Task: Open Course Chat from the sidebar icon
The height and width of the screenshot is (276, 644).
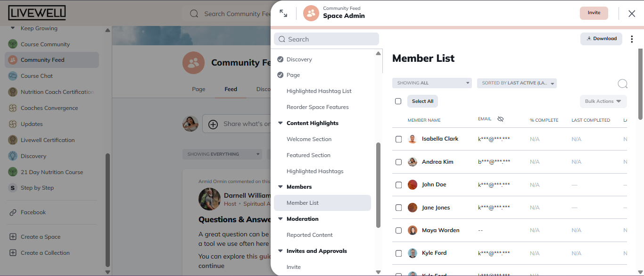Action: click(12, 75)
